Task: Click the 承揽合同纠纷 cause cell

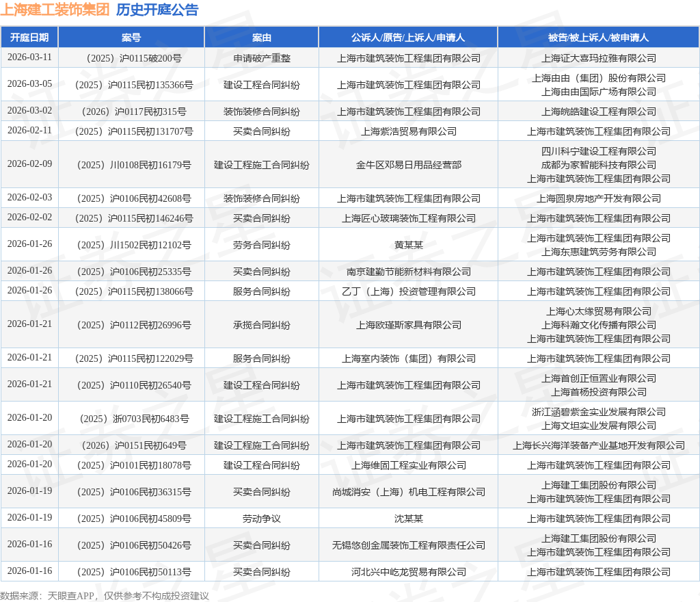Action: point(262,325)
